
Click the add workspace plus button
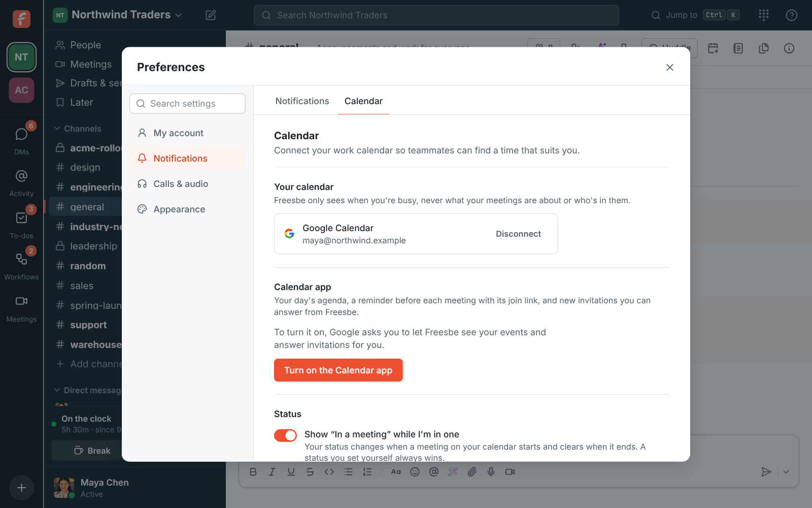[21, 488]
